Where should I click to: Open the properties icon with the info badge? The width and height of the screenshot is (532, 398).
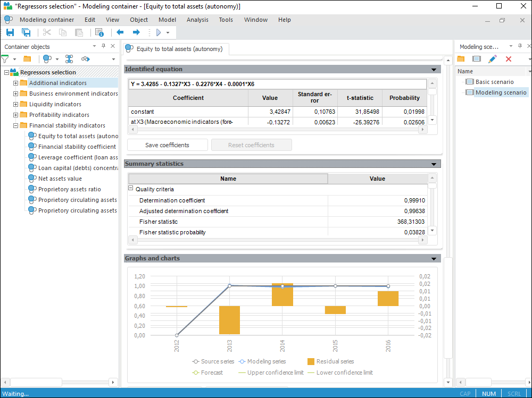click(x=99, y=32)
